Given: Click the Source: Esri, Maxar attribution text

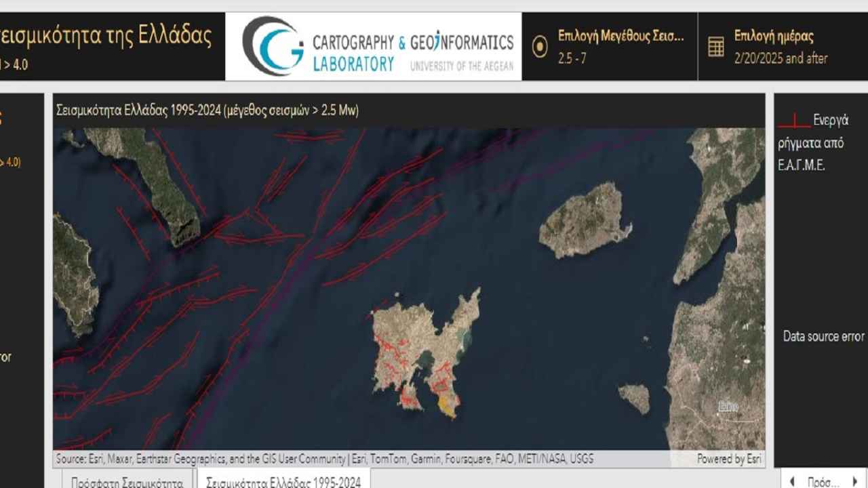Looking at the screenshot, I should (325, 459).
